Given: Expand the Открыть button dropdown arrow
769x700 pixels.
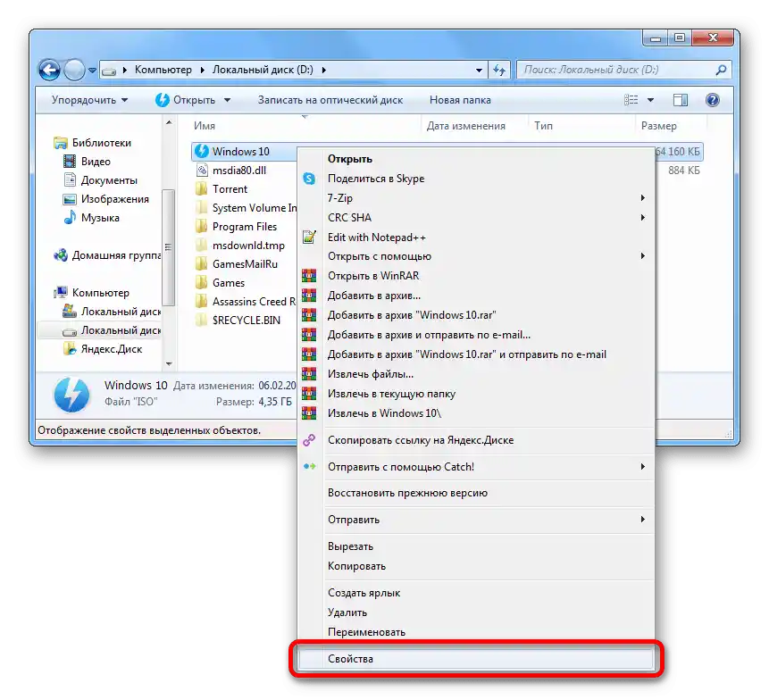Looking at the screenshot, I should click(x=227, y=100).
